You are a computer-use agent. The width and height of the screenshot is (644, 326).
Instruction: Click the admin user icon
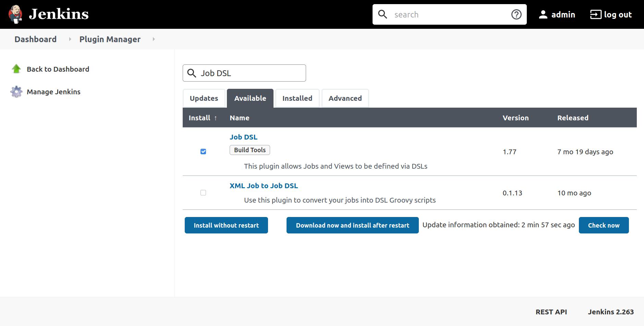click(544, 14)
